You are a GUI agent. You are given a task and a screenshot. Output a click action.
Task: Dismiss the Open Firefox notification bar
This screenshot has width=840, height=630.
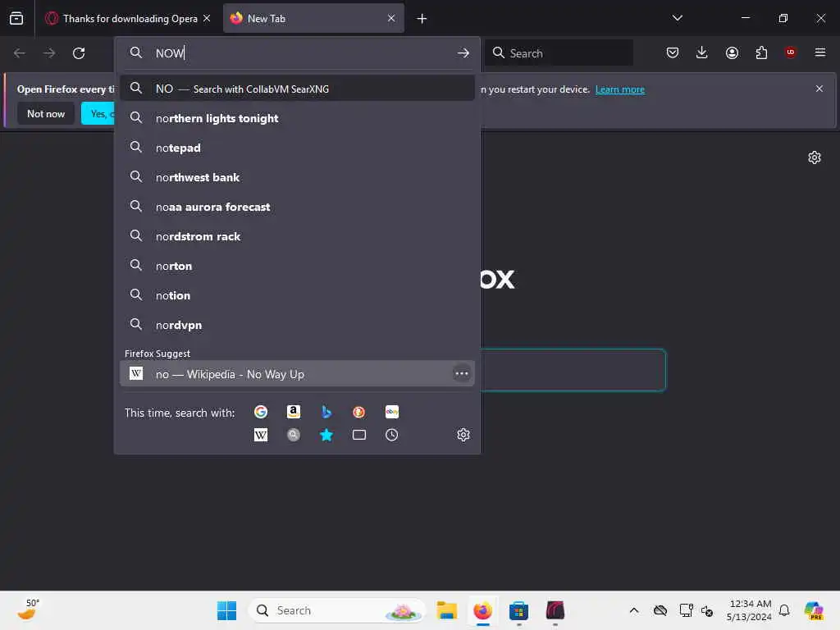819,89
